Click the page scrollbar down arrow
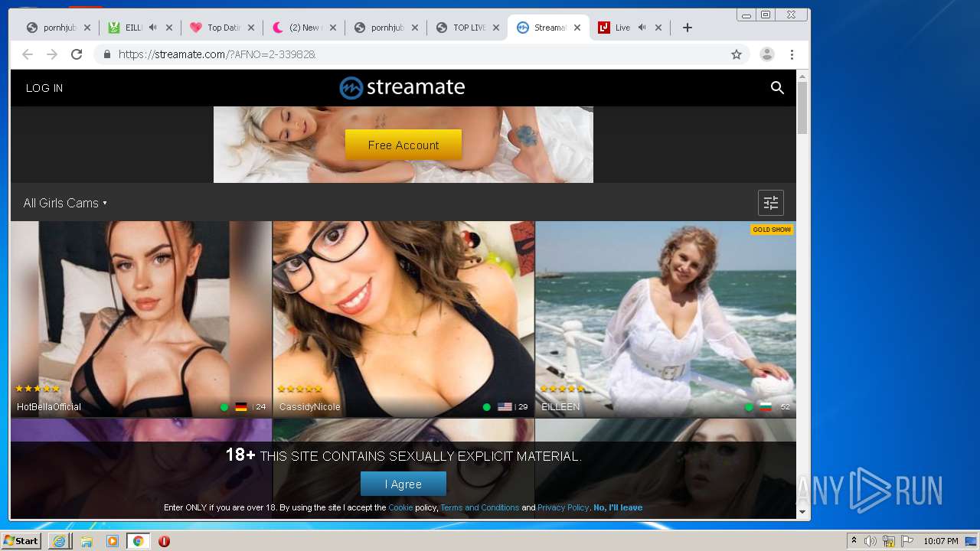Viewport: 980px width, 551px height. click(802, 512)
